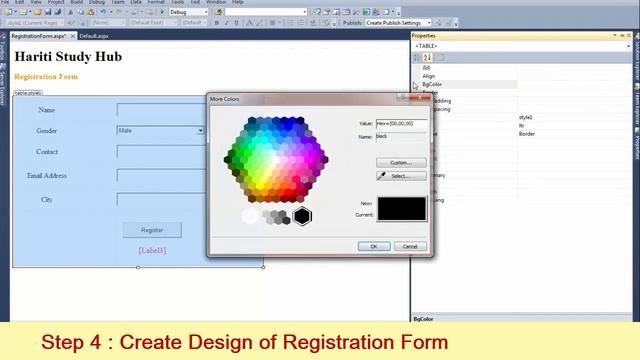The height and width of the screenshot is (360, 640).
Task: Click the color Name field showing black
Action: [401, 137]
